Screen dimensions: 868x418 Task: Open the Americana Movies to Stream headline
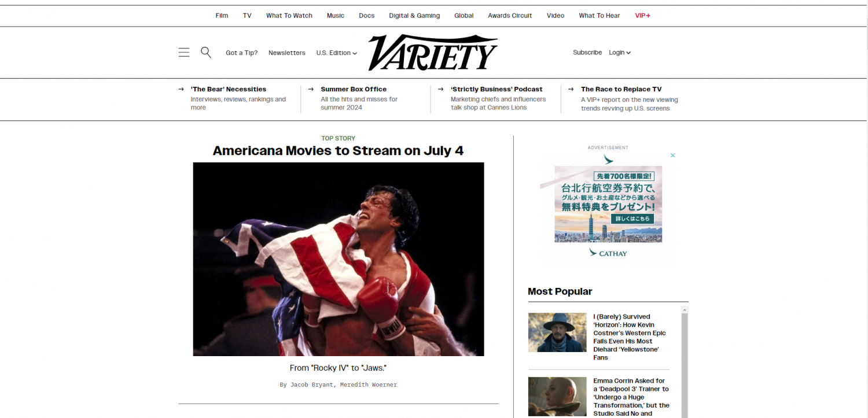(x=338, y=151)
